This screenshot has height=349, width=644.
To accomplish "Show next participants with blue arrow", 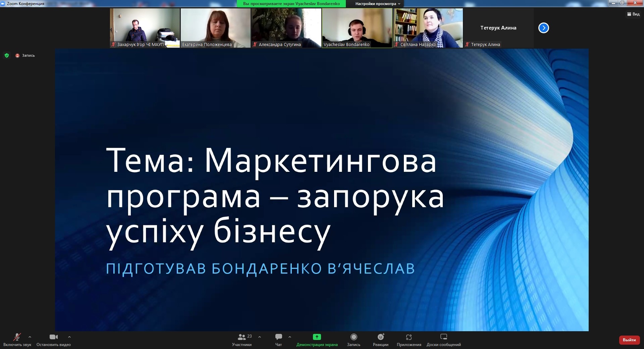I will point(544,28).
